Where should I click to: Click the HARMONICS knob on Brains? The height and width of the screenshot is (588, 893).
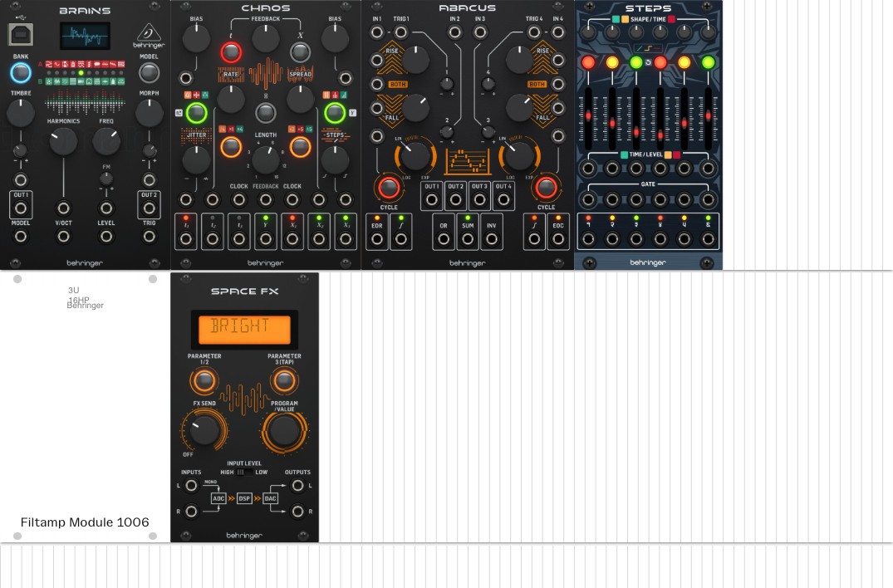point(63,140)
